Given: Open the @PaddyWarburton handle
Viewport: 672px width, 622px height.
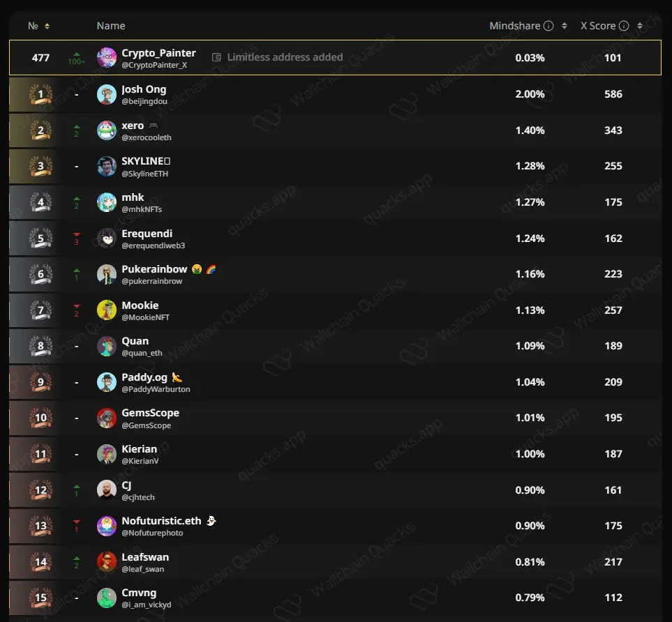Looking at the screenshot, I should [156, 389].
